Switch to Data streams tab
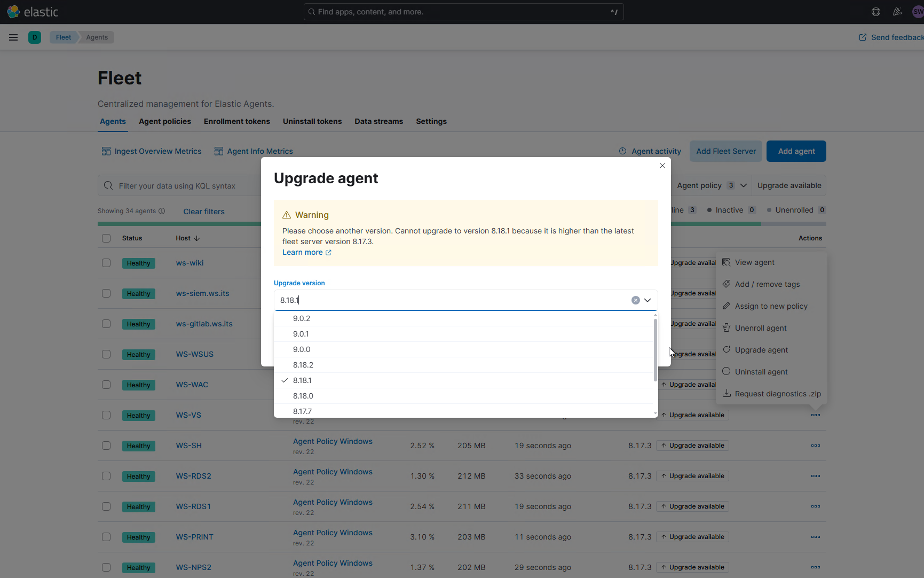This screenshot has height=578, width=924. pyautogui.click(x=379, y=121)
